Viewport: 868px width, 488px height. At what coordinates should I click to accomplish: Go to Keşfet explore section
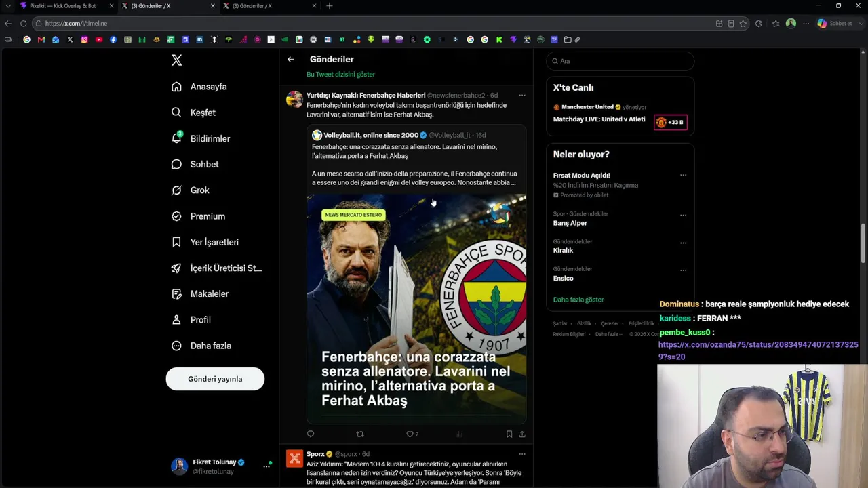(x=193, y=113)
